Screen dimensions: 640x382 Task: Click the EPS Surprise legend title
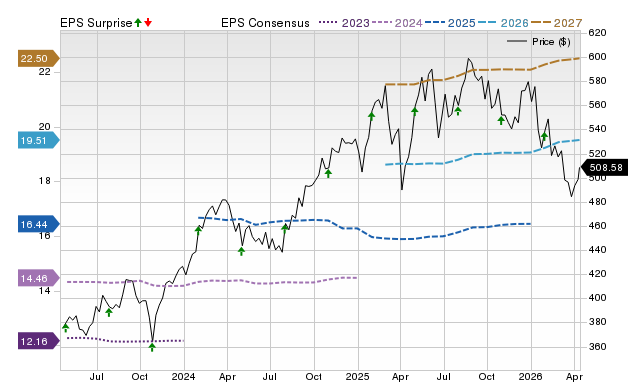click(x=96, y=23)
